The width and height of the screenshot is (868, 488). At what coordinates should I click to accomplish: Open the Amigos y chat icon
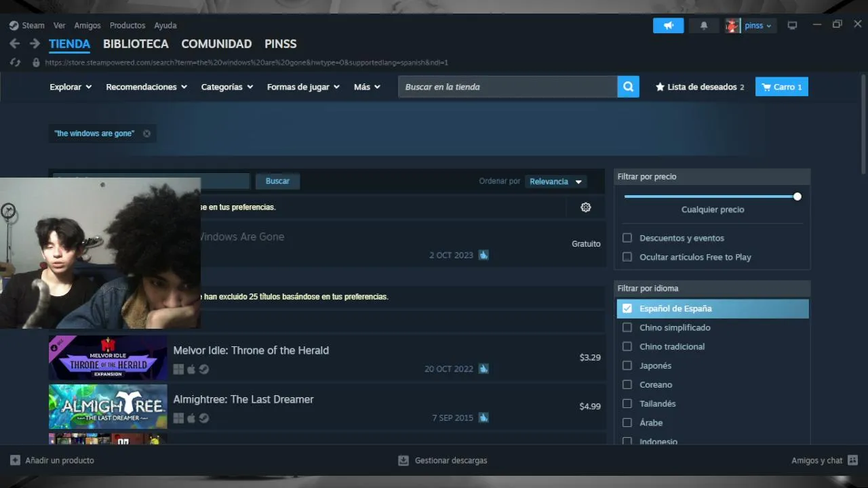(853, 460)
